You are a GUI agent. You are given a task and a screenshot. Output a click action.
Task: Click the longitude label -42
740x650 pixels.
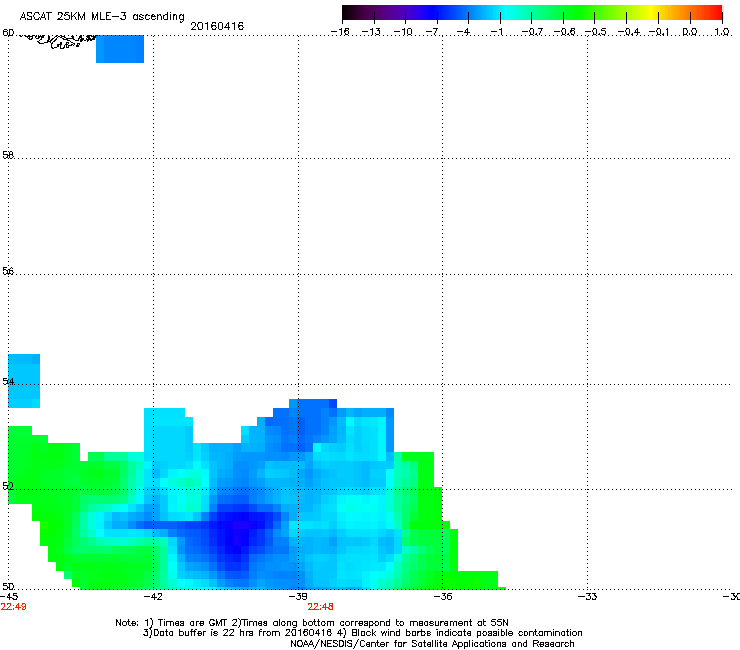pos(153,597)
